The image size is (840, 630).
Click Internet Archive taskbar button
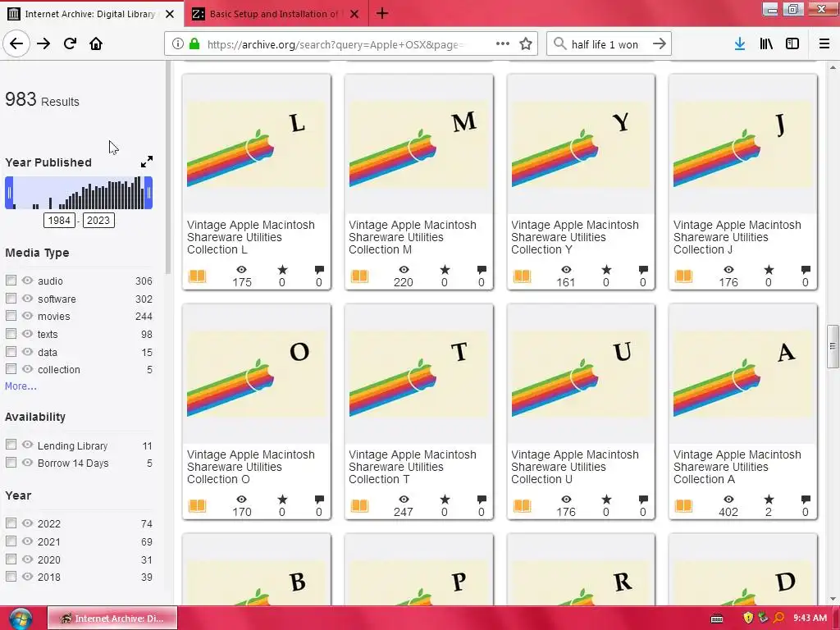coord(112,619)
